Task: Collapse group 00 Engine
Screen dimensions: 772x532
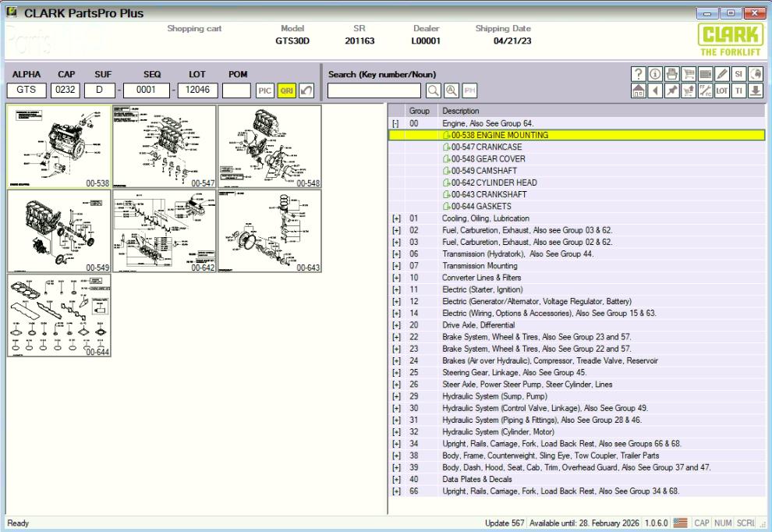Action: point(395,123)
